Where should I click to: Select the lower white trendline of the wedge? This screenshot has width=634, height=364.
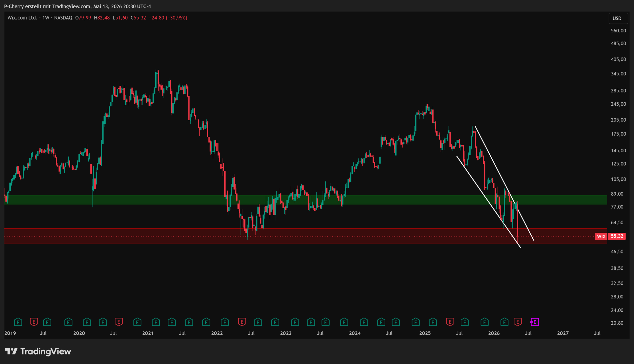click(488, 202)
